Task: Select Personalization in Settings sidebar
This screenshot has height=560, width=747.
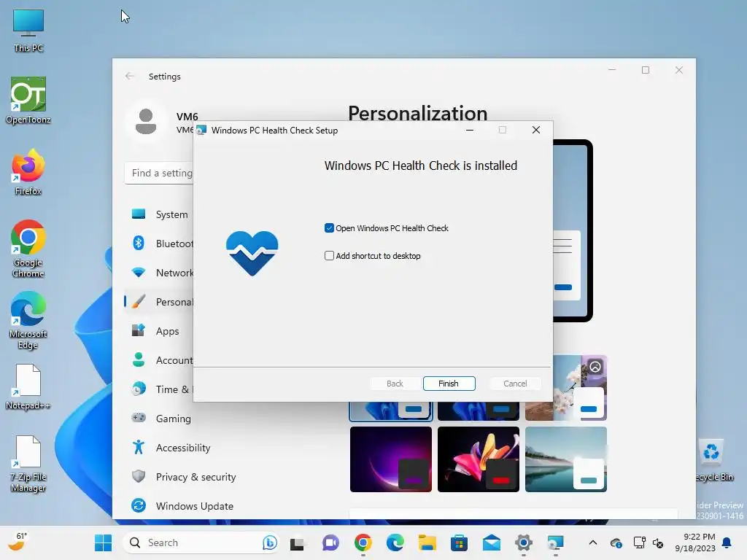Action: tap(159, 302)
